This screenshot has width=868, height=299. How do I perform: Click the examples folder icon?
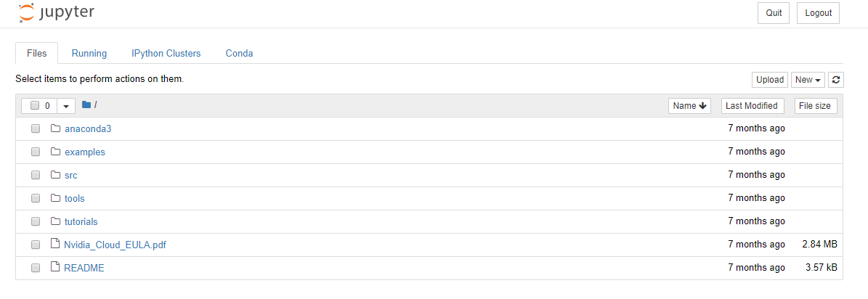[54, 152]
